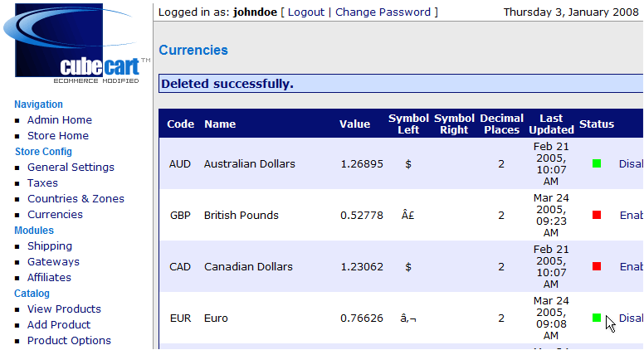Disable the Australian Dollars currency
This screenshot has width=644, height=350.
(632, 163)
